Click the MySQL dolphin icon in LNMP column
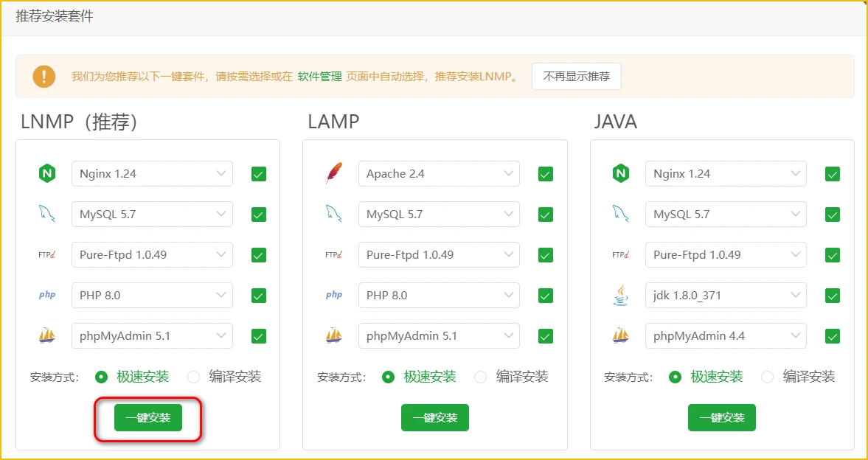 [47, 215]
